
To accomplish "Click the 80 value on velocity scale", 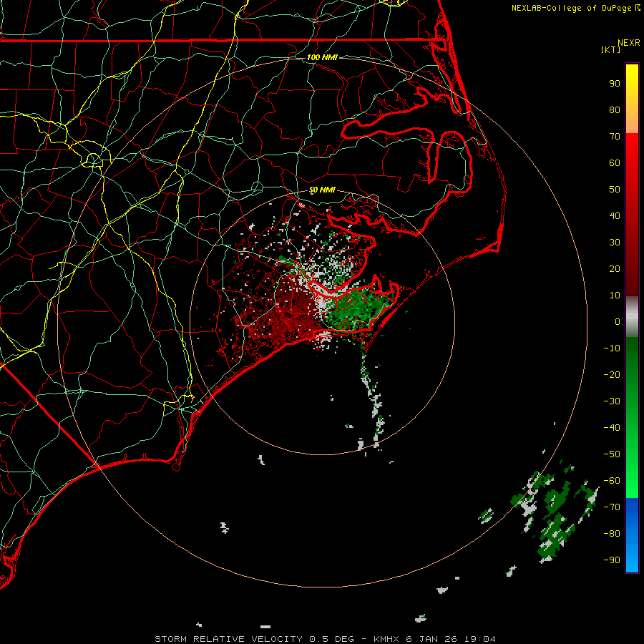I will (615, 109).
